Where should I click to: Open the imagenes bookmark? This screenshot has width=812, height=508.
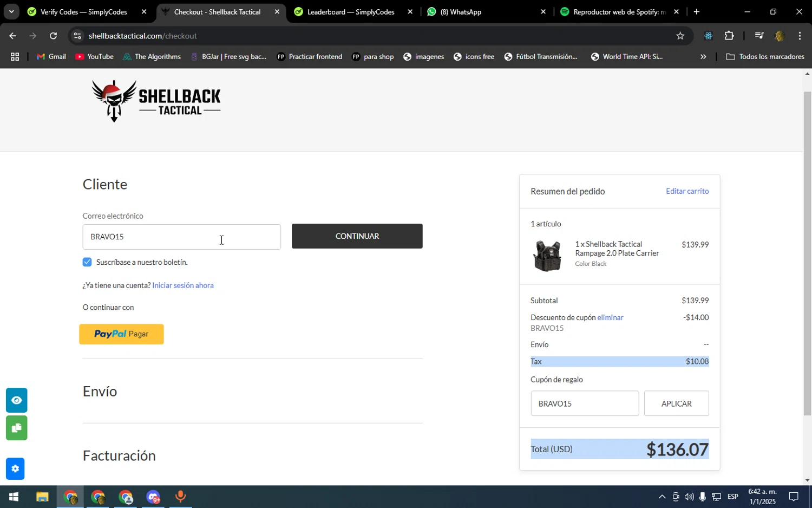pyautogui.click(x=424, y=56)
